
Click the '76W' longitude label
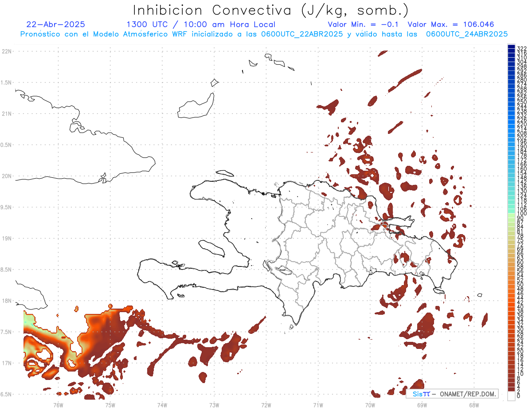click(x=58, y=405)
